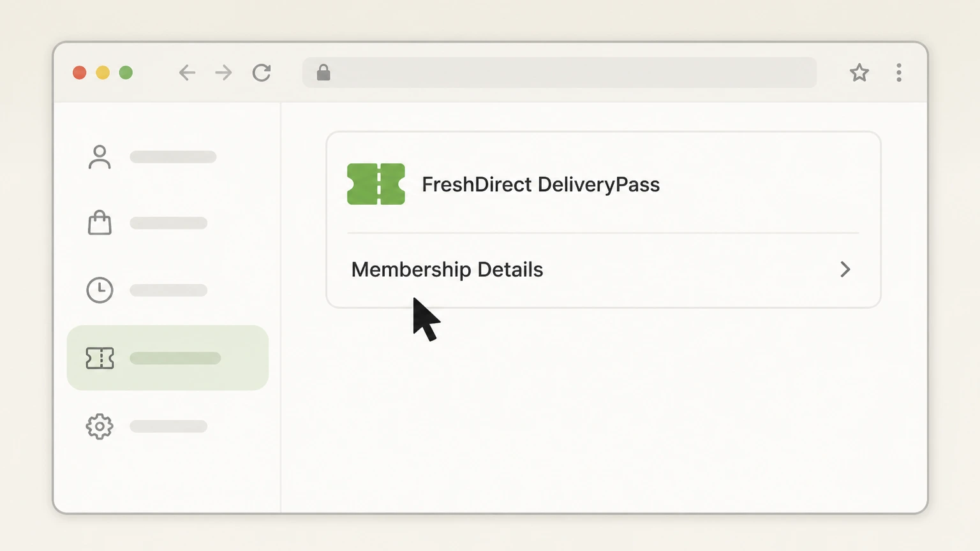The height and width of the screenshot is (551, 980).
Task: Open Membership Details row
Action: point(604,270)
